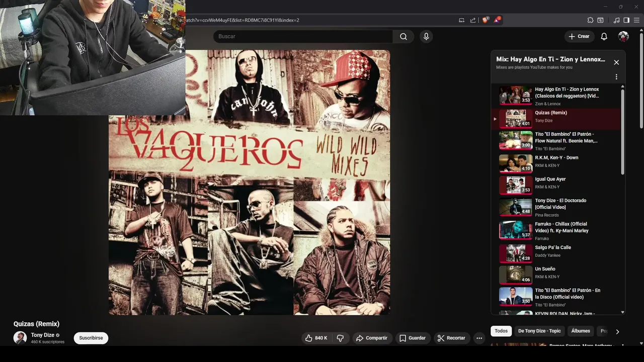The width and height of the screenshot is (644, 362).
Task: Save video with Guardar button
Action: tap(413, 338)
